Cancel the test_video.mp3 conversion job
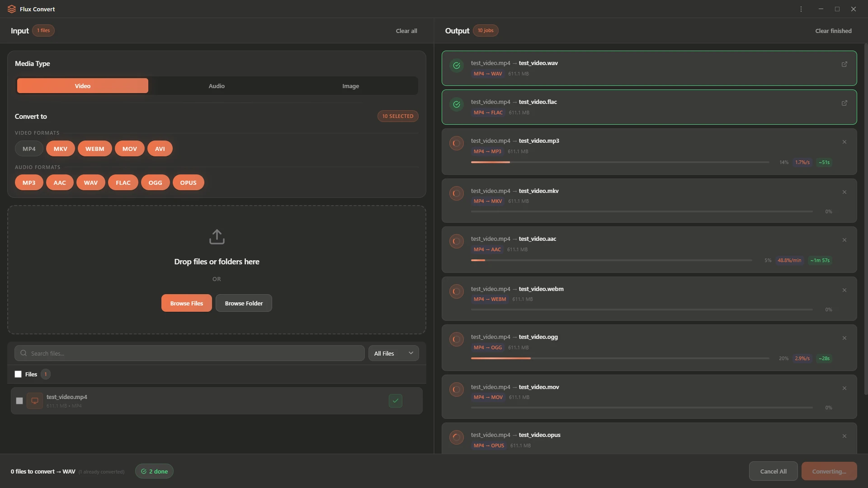The height and width of the screenshot is (488, 868). (844, 142)
